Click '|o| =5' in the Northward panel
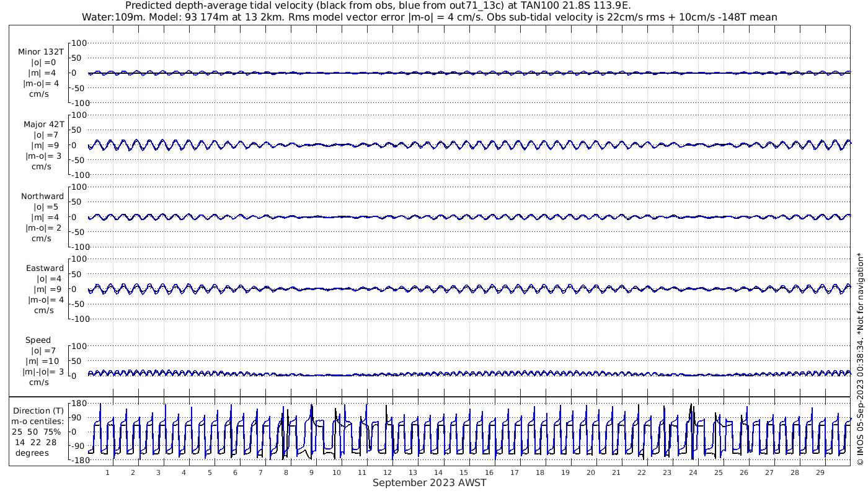 pos(46,206)
